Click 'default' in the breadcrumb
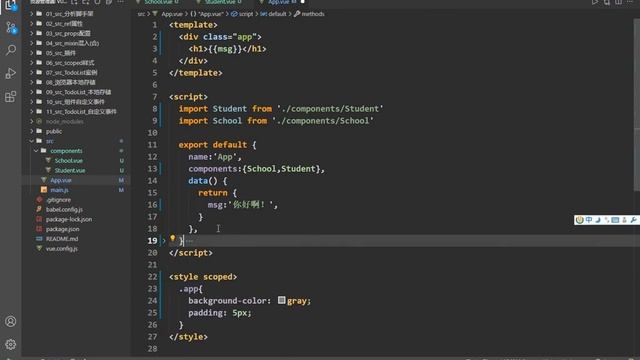 pyautogui.click(x=277, y=14)
